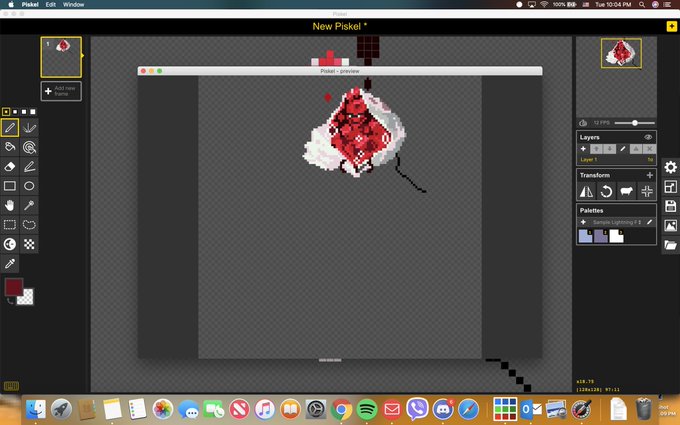Edit the layer name pencil button
Screen dimensions: 680x425
pyautogui.click(x=623, y=149)
